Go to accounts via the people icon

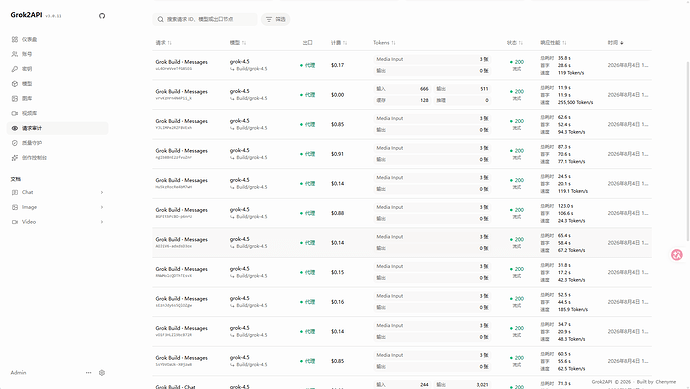tap(15, 54)
